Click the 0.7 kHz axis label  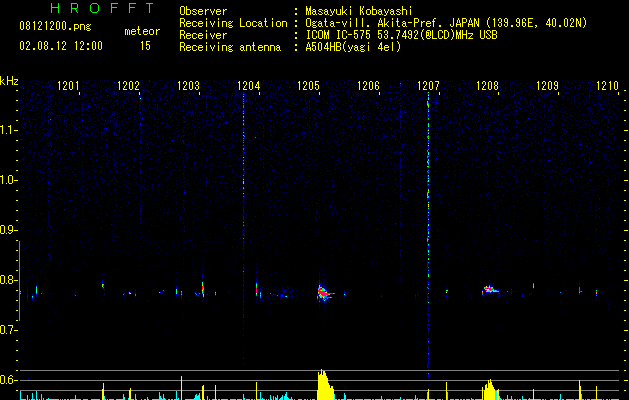[8, 330]
